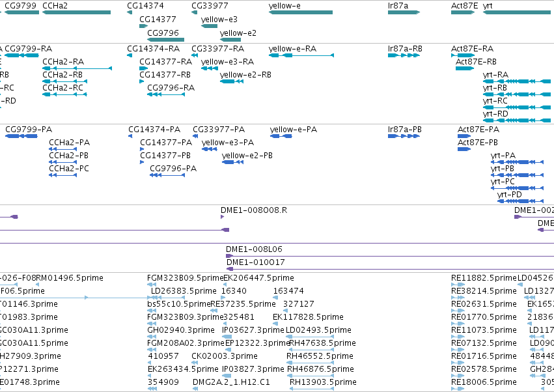
Task: Select the CCHa2-RC transcript label
Action: pyautogui.click(x=62, y=88)
